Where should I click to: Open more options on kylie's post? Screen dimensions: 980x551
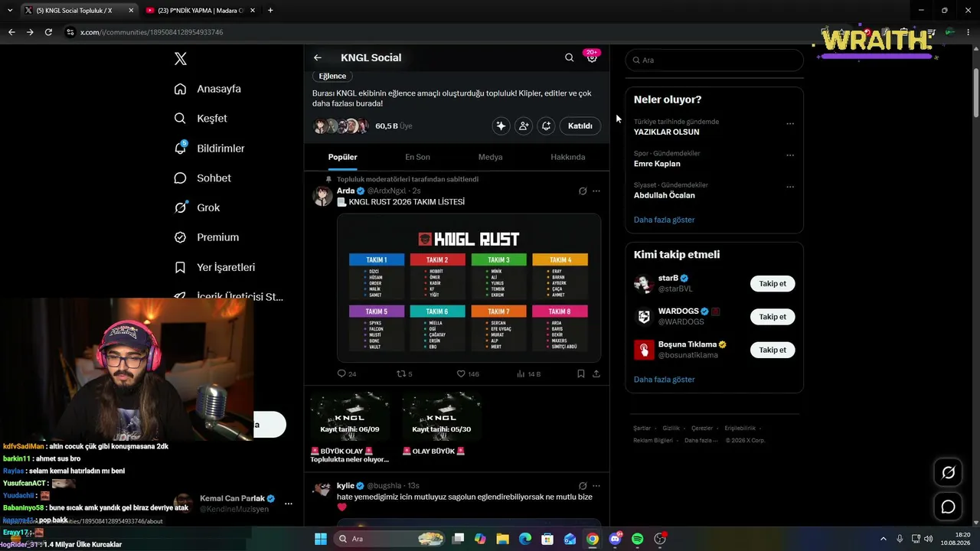click(596, 486)
